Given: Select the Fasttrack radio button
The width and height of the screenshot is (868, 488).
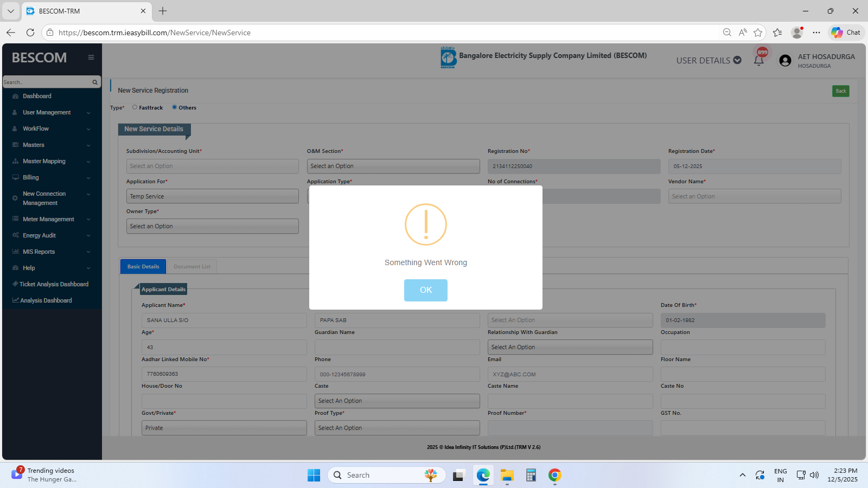Looking at the screenshot, I should point(135,107).
